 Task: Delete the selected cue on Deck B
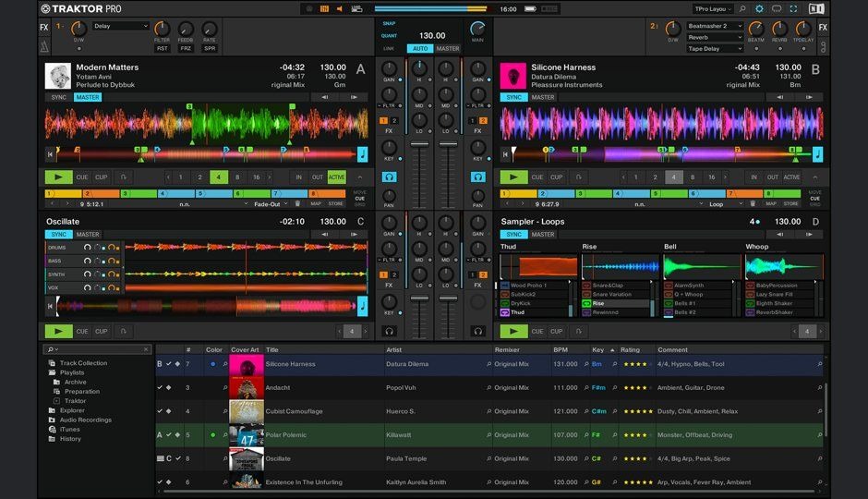753,204
